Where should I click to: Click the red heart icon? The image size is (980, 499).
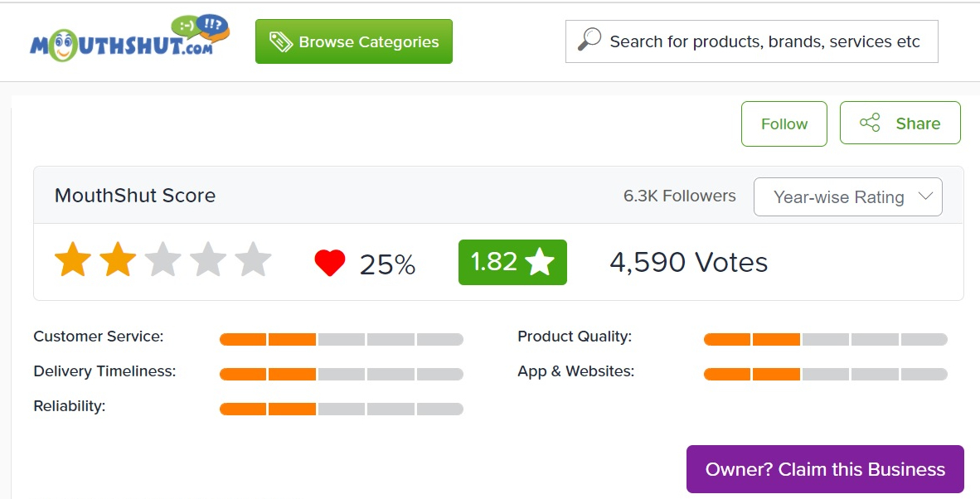pyautogui.click(x=329, y=264)
